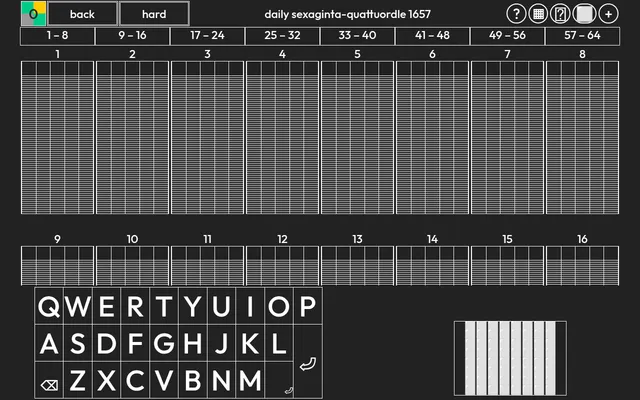Tap the Z key
This screenshot has width=640, height=400.
pos(78,380)
